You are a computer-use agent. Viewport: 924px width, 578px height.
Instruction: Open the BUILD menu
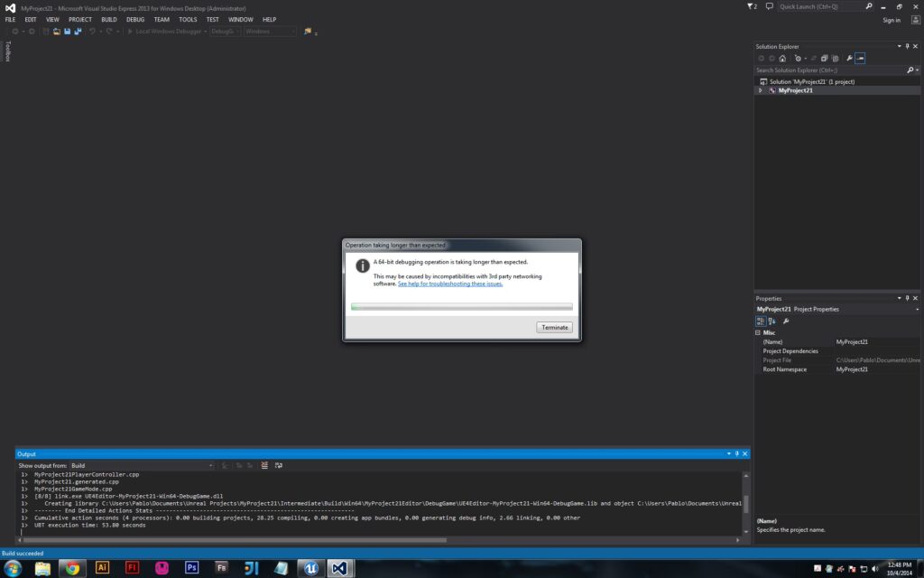pyautogui.click(x=108, y=19)
